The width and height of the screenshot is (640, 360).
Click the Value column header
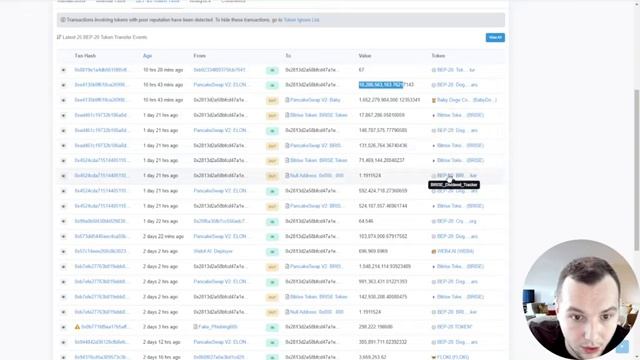(365, 56)
